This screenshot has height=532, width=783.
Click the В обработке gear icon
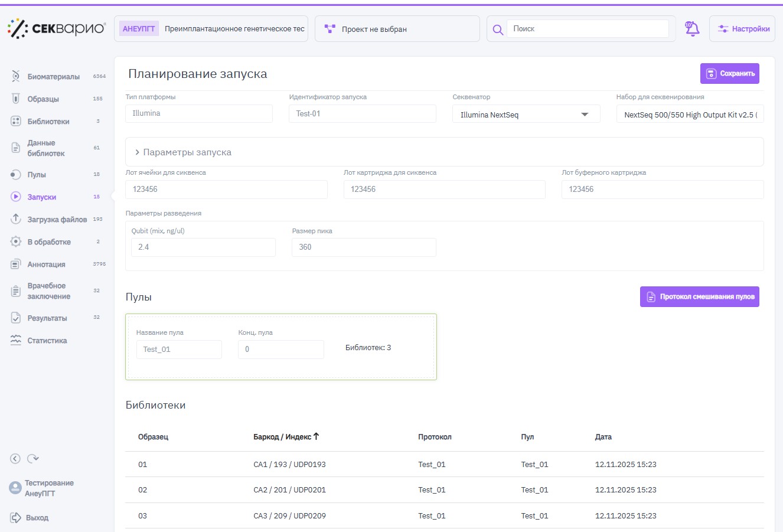pos(16,241)
